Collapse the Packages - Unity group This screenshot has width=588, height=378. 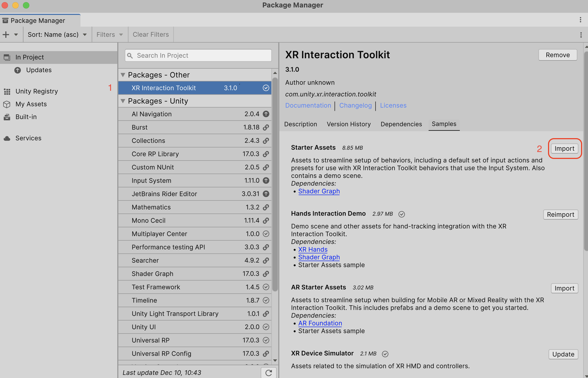[123, 101]
